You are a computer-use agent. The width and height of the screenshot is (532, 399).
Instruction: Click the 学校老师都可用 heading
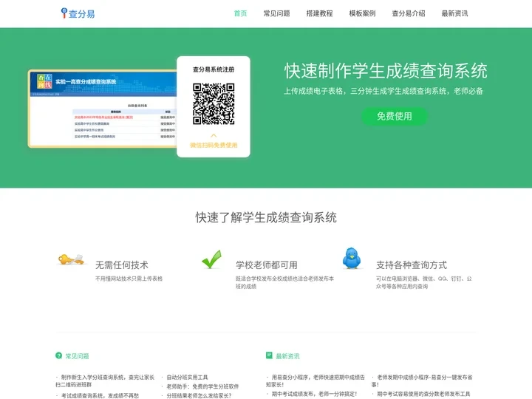(267, 265)
